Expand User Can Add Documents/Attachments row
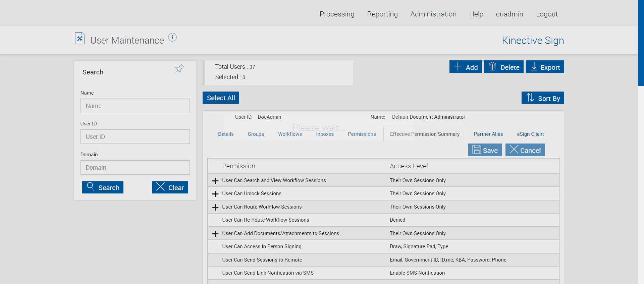This screenshot has height=284, width=644. tap(215, 234)
